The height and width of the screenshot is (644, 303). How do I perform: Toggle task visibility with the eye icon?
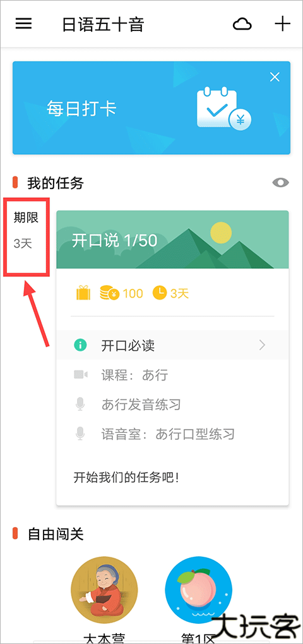[x=281, y=183]
